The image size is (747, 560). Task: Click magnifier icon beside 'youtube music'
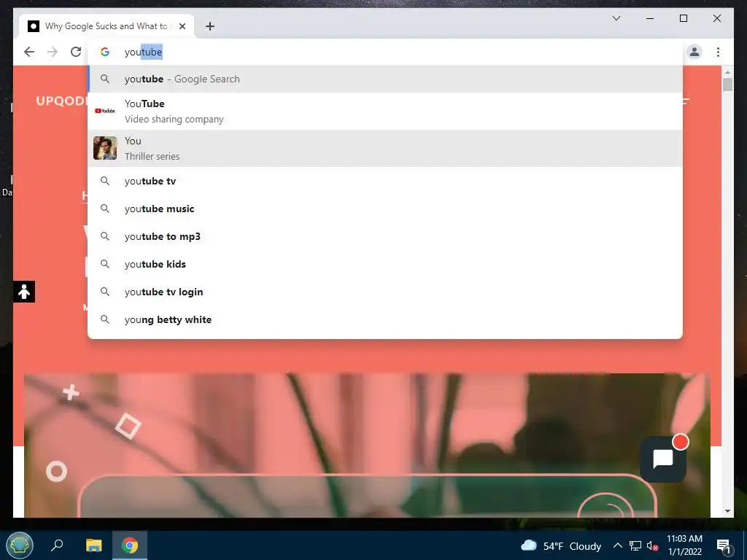click(105, 209)
